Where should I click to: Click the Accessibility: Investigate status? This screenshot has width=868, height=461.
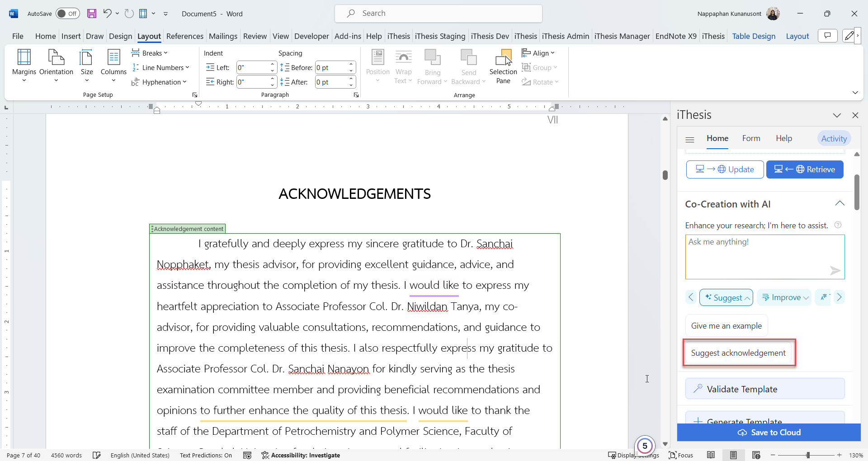[x=301, y=455]
